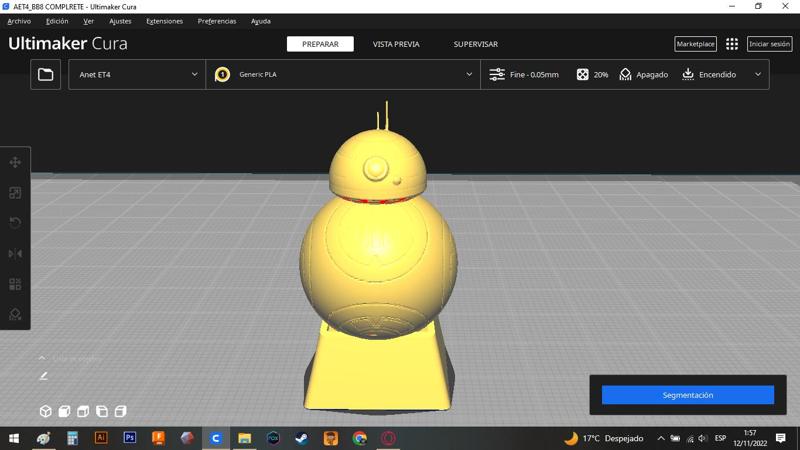Switch to the PREPARAR stage

[320, 44]
